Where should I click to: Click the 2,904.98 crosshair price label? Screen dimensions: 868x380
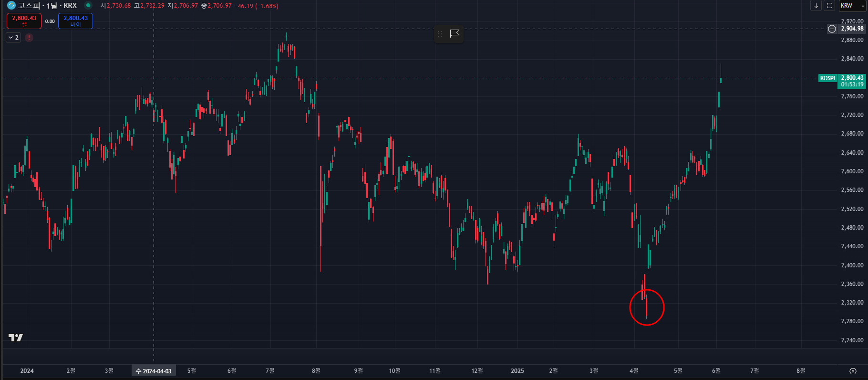coord(852,29)
